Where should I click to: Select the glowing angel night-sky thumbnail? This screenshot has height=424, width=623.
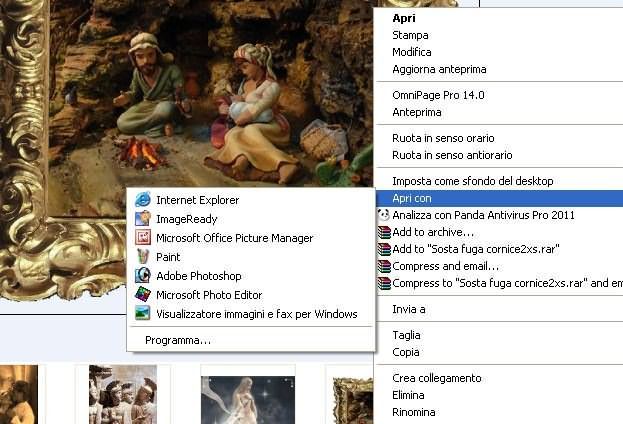248,400
